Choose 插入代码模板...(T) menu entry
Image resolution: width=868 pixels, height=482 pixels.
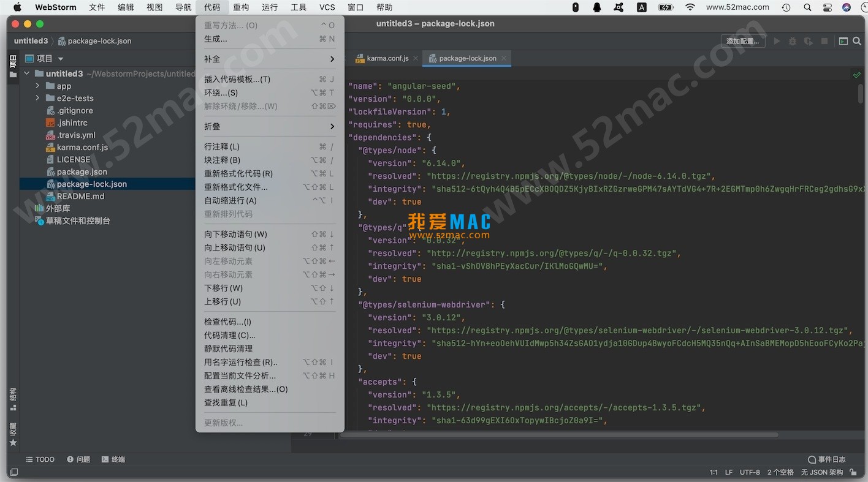(270, 79)
